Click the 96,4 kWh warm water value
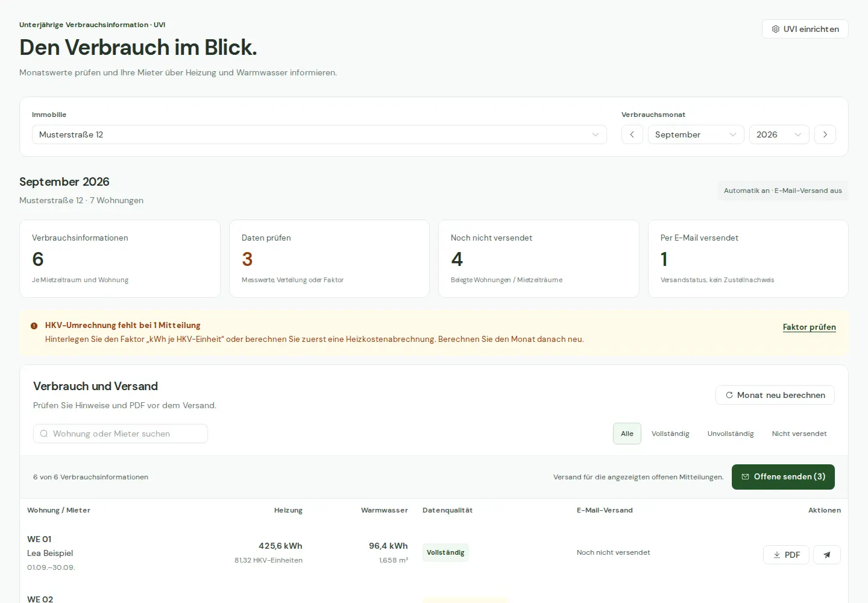The width and height of the screenshot is (868, 603). pos(388,546)
